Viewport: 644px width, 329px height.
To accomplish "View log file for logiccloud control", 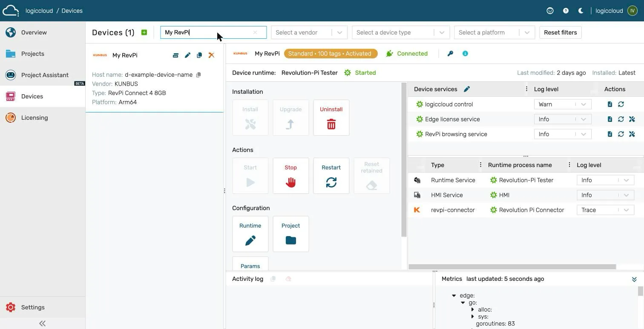I will click(610, 104).
